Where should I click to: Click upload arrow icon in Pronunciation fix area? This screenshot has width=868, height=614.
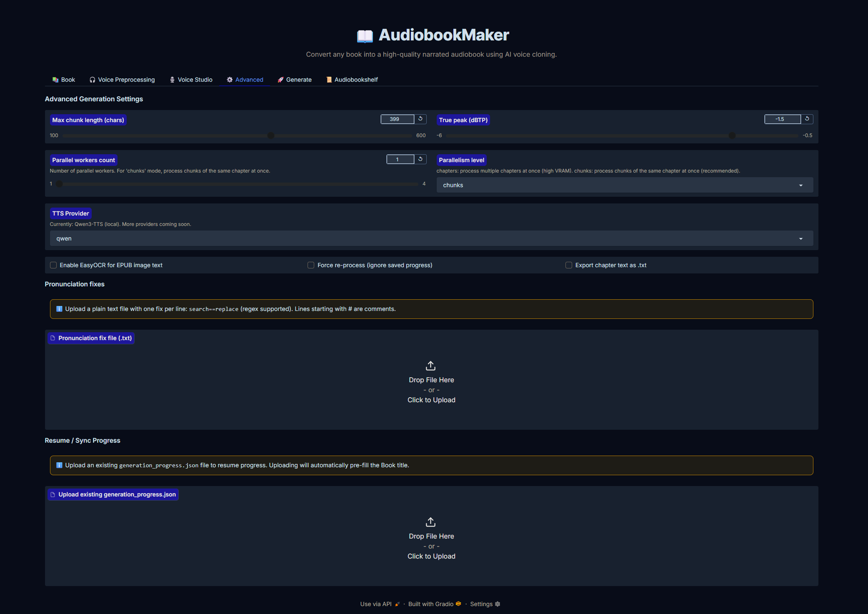coord(431,366)
